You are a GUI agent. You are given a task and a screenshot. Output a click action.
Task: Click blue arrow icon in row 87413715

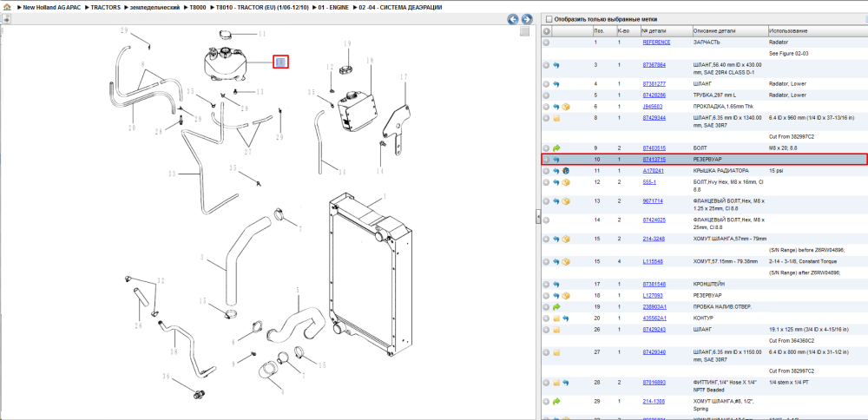[556, 160]
